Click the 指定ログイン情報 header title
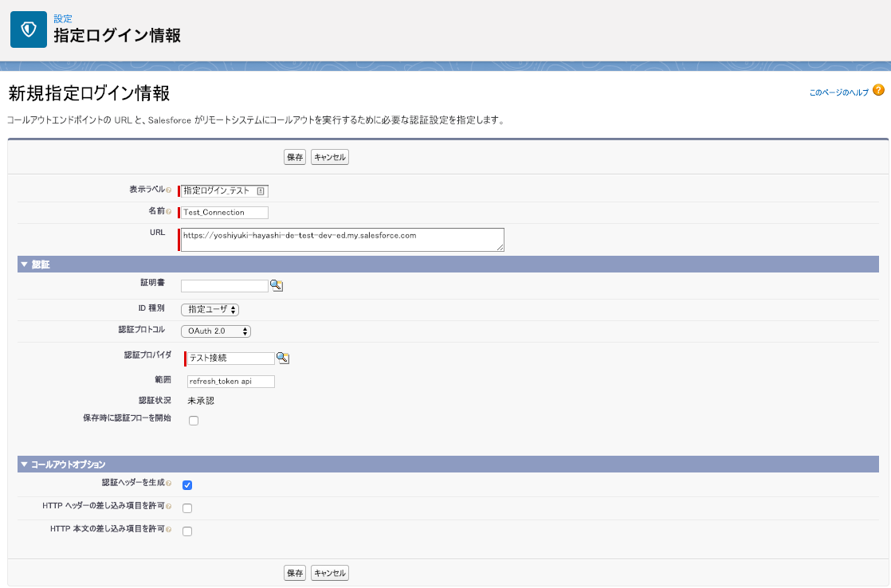Screen dimensions: 891x588 pos(117,35)
